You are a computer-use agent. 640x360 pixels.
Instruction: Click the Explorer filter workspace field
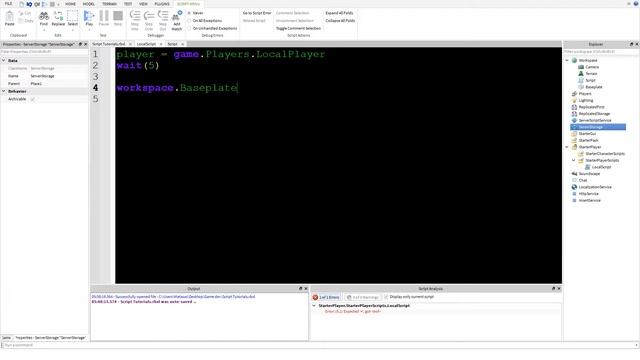coord(600,52)
